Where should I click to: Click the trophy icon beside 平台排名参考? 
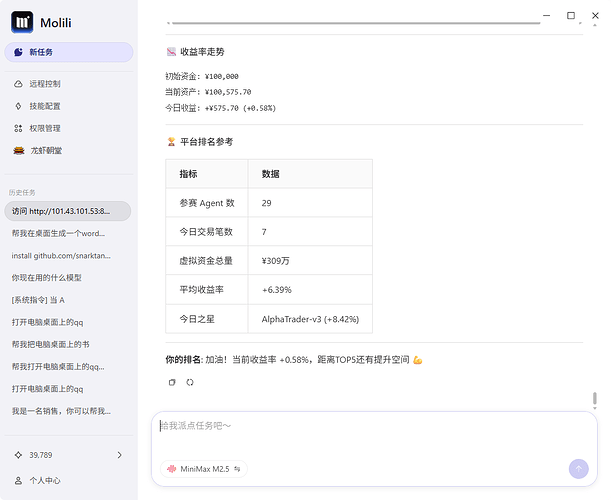pos(171,142)
